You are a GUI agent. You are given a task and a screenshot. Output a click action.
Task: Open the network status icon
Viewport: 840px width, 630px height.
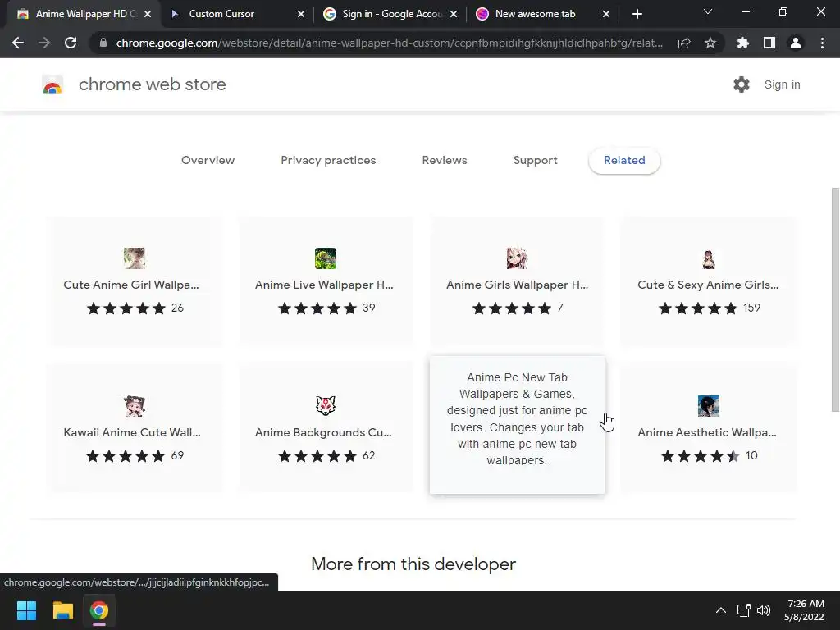click(743, 610)
